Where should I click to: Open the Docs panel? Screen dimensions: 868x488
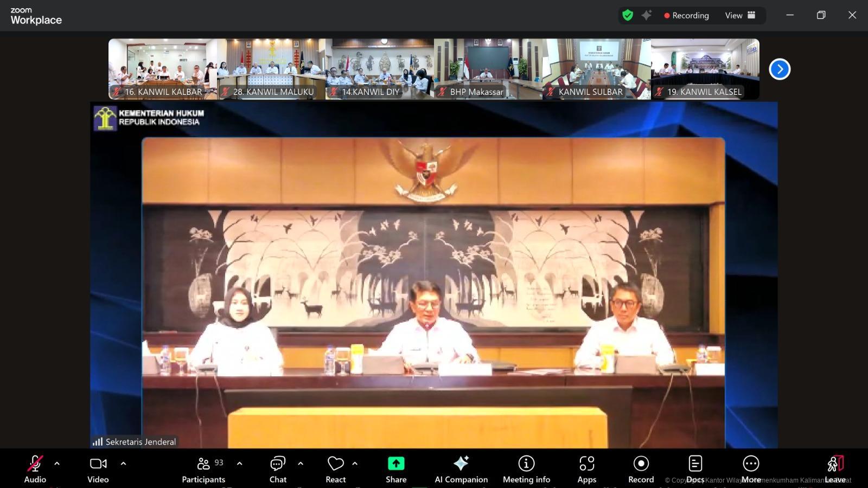(695, 469)
